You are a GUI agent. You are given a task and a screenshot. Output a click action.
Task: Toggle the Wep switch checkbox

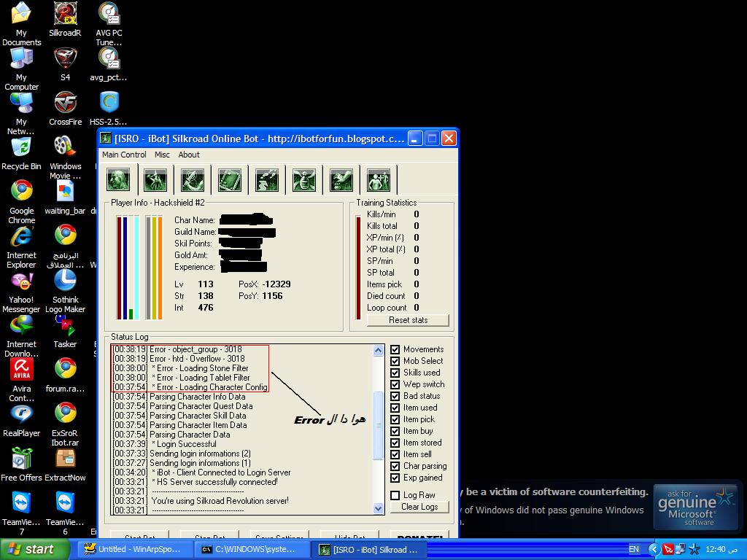pos(395,384)
